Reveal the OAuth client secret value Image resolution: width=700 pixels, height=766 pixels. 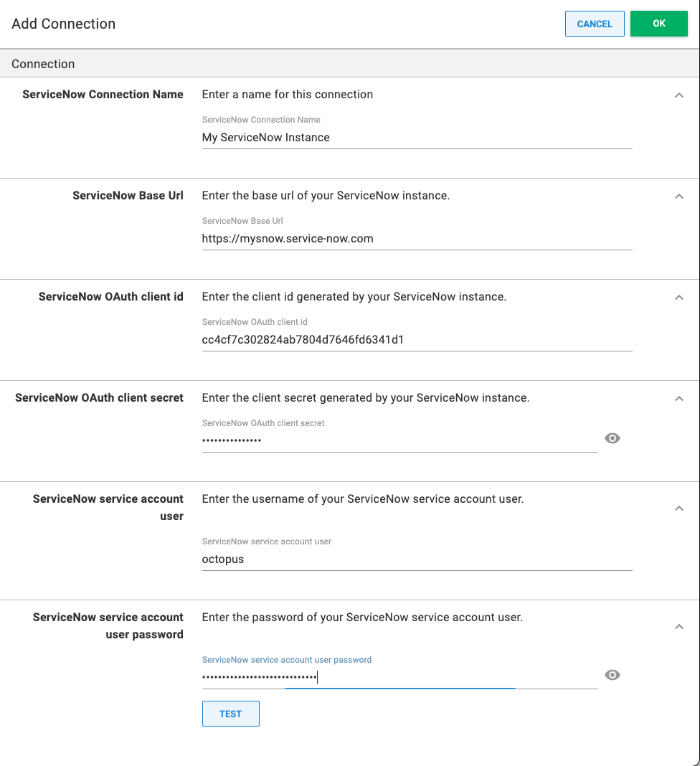pos(612,438)
